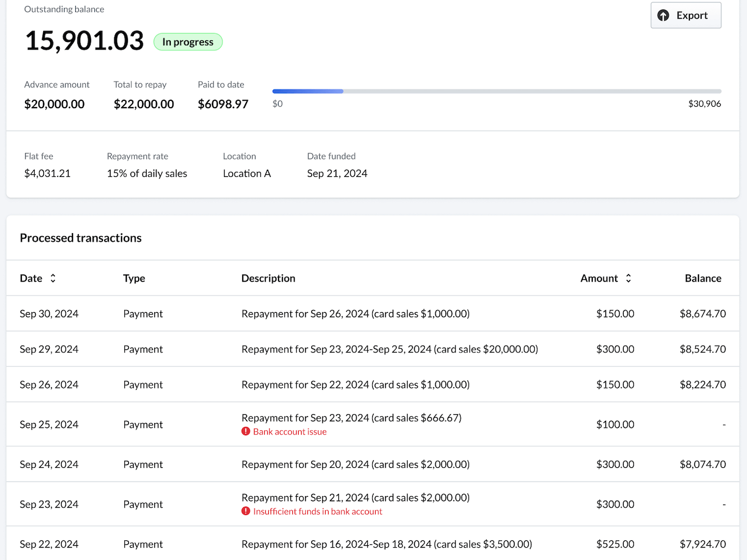
Task: Click the $4,031.21 flat fee value
Action: [x=47, y=173]
